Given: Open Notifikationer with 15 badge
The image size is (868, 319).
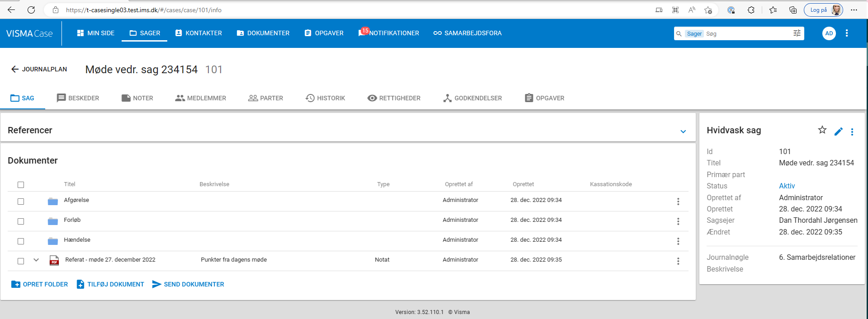Looking at the screenshot, I should [x=389, y=33].
